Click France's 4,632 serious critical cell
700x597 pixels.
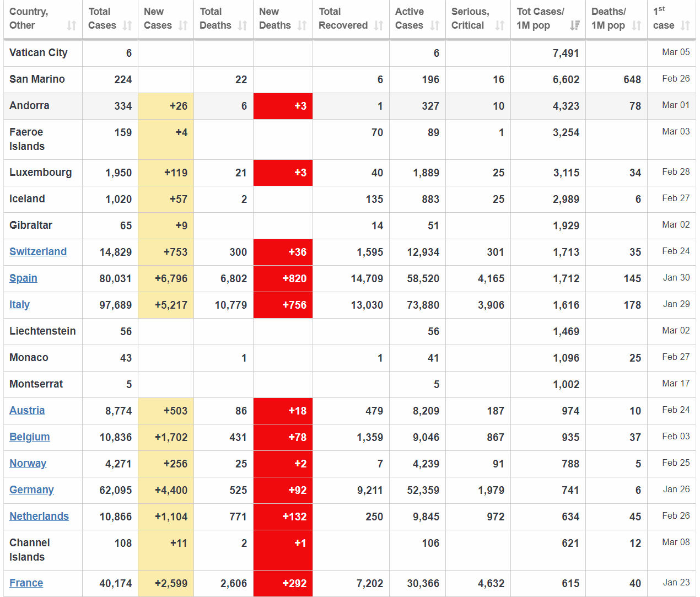478,583
